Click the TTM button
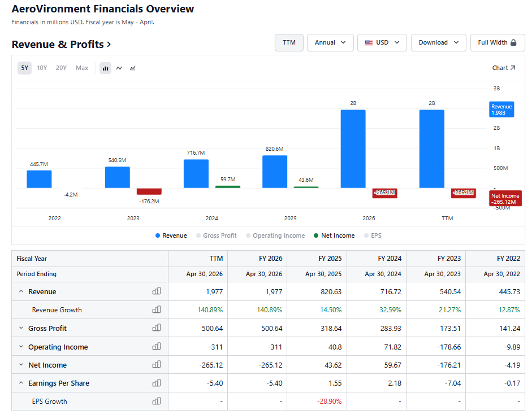 289,43
